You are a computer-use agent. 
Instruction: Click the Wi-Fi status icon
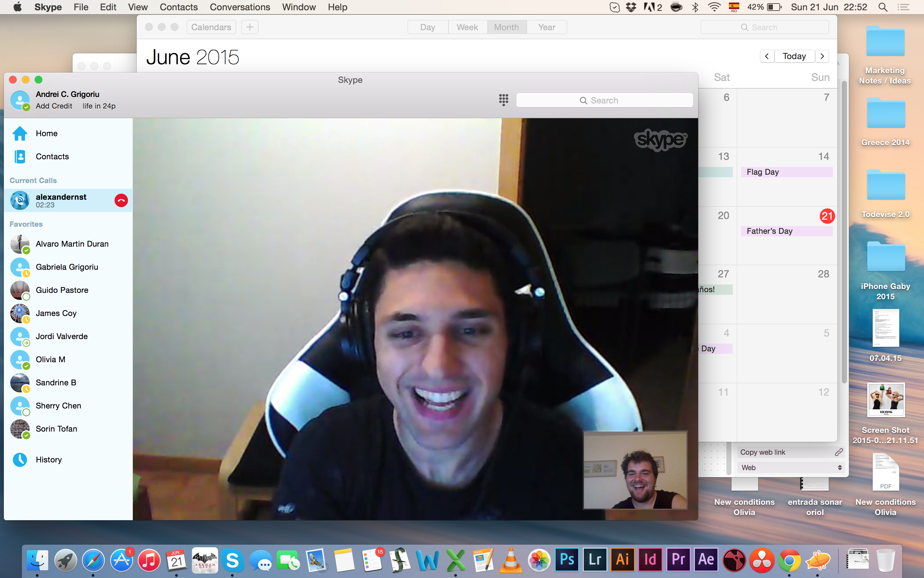[714, 7]
